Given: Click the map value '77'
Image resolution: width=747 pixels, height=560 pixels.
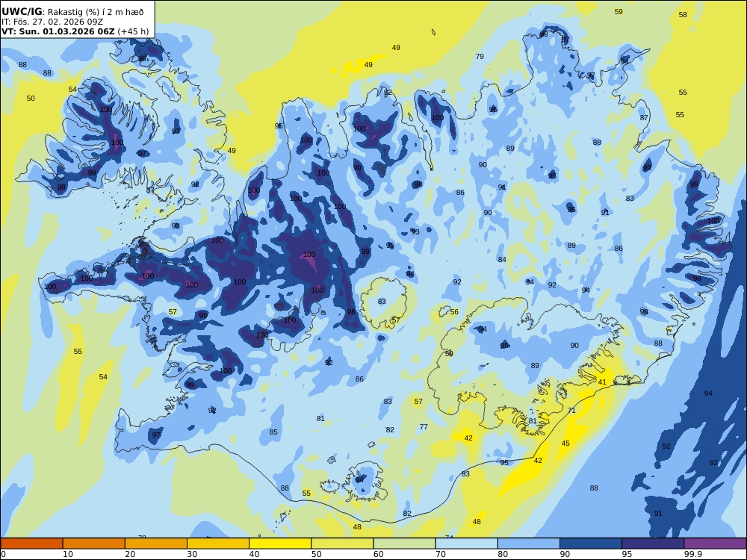Looking at the screenshot, I should [x=424, y=426].
